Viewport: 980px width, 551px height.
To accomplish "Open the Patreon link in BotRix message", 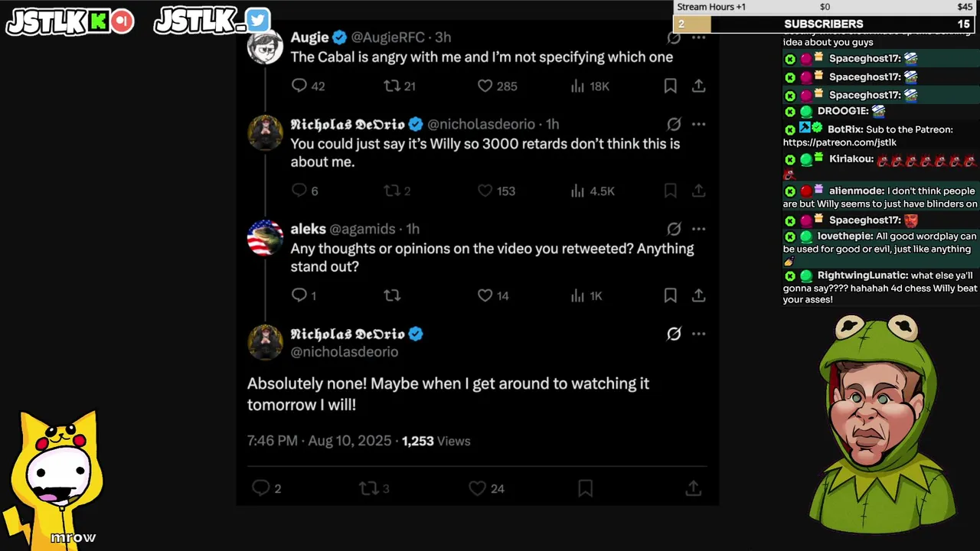I will [x=840, y=142].
